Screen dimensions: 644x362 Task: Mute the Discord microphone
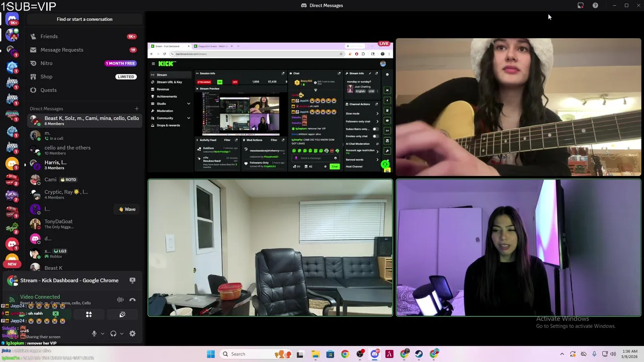click(x=94, y=334)
